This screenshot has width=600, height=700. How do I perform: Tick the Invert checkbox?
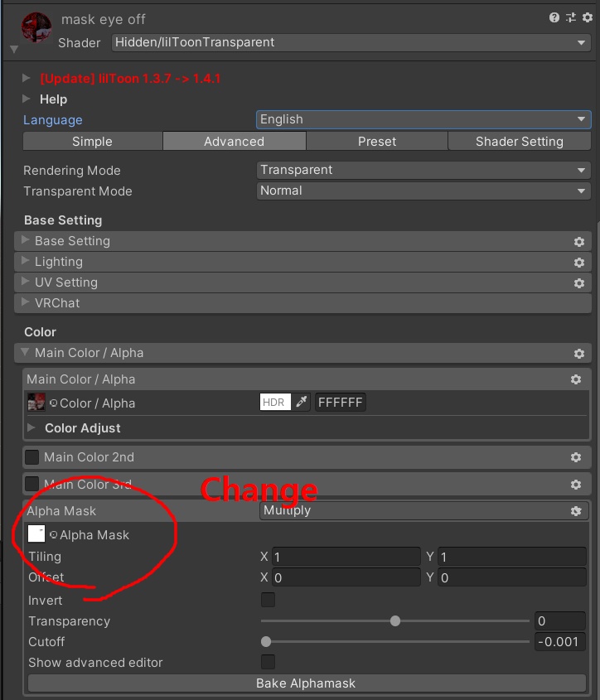pos(268,600)
